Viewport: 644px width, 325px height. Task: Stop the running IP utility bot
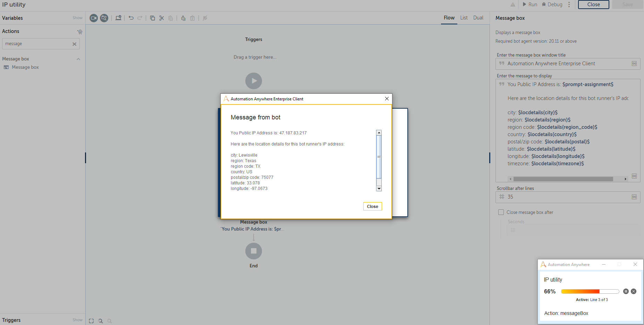click(x=634, y=291)
